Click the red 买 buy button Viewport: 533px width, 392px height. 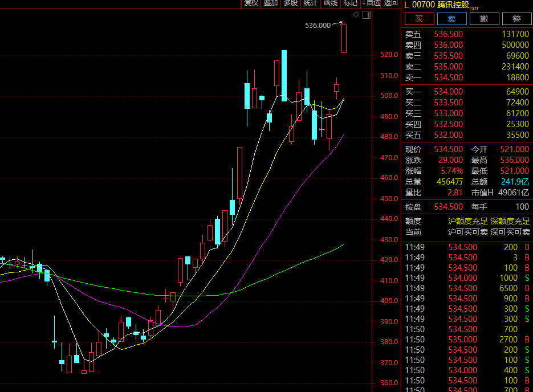419,19
